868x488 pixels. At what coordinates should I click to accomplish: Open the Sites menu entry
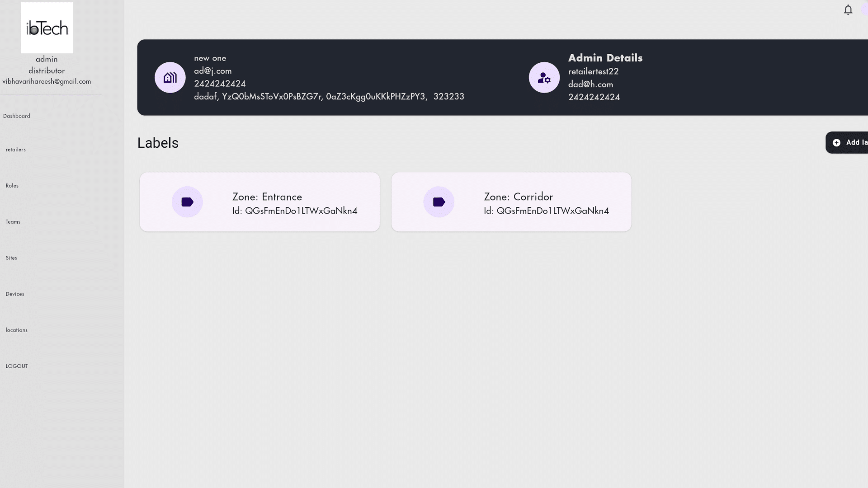click(x=11, y=258)
